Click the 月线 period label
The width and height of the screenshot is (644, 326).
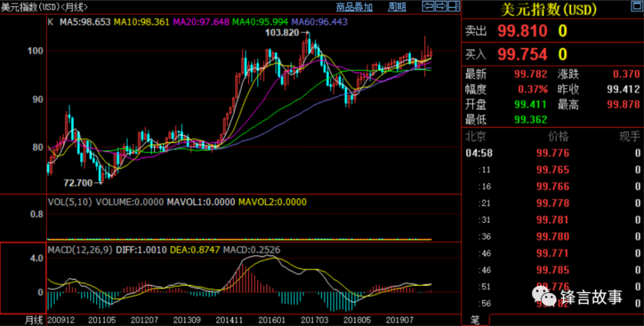[x=33, y=320]
